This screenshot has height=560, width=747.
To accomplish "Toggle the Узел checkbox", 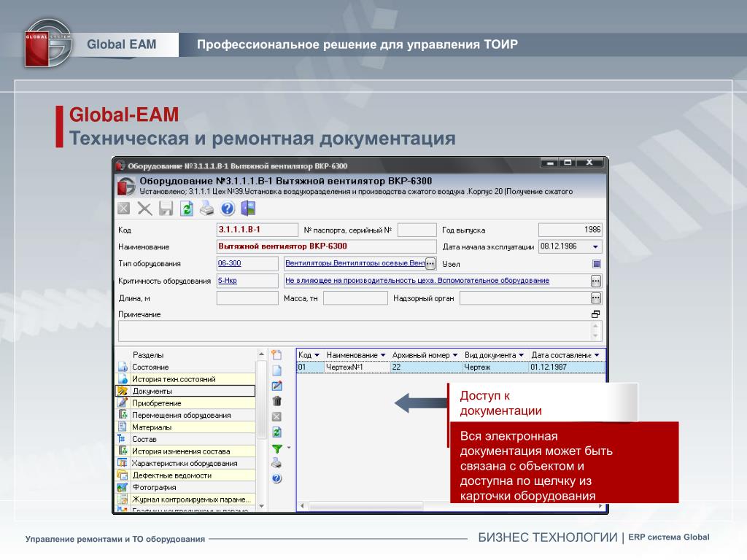I will click(x=597, y=264).
